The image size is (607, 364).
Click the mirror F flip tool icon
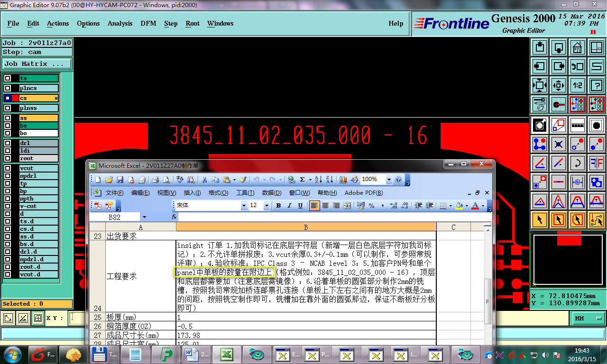pos(596,163)
